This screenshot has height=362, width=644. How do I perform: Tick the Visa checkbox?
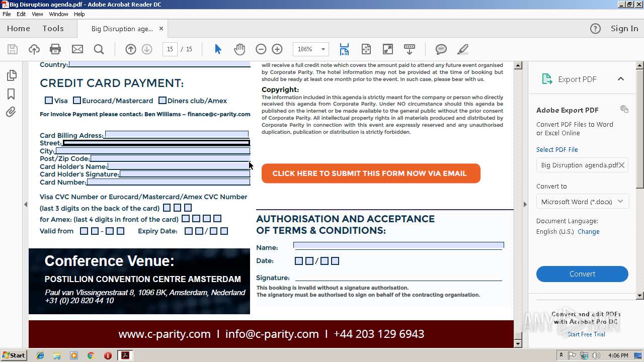point(49,100)
